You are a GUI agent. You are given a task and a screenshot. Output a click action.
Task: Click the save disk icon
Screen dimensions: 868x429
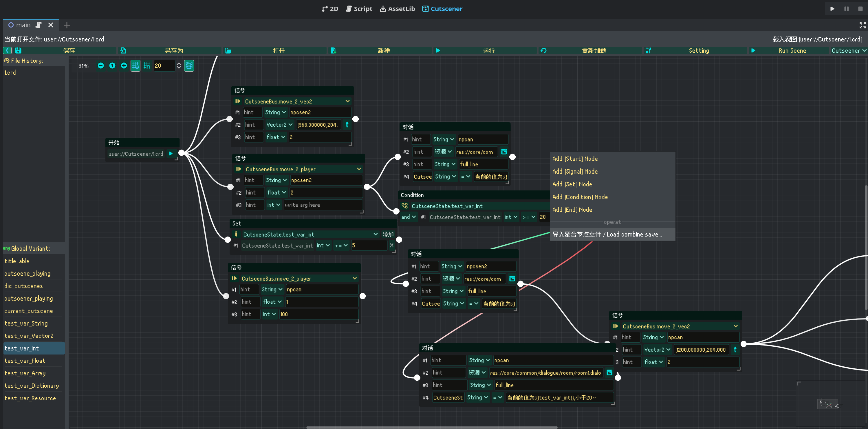18,51
